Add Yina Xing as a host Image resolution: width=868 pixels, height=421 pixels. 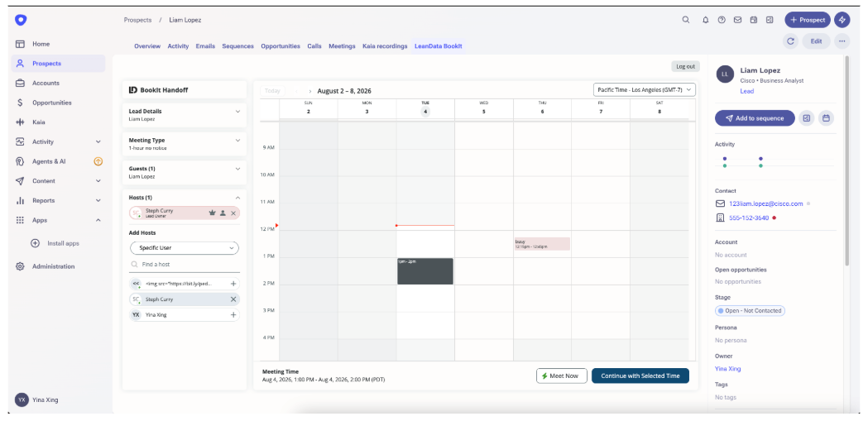(x=233, y=315)
